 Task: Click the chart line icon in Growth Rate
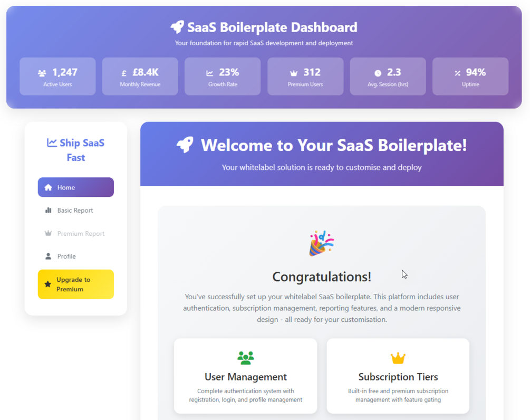click(210, 73)
